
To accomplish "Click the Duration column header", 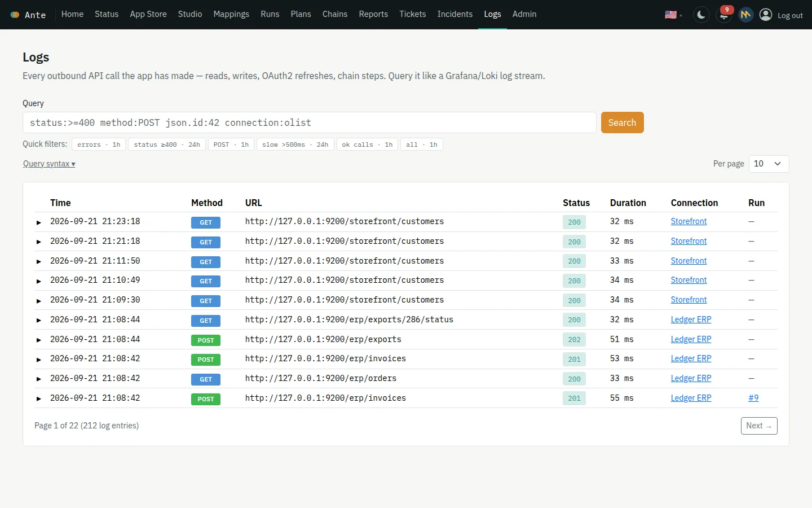I will [x=628, y=203].
